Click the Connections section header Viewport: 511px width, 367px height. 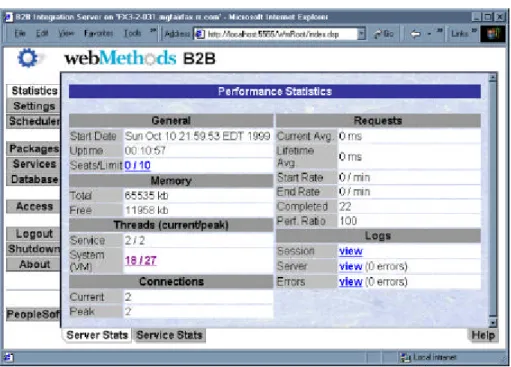coord(171,282)
